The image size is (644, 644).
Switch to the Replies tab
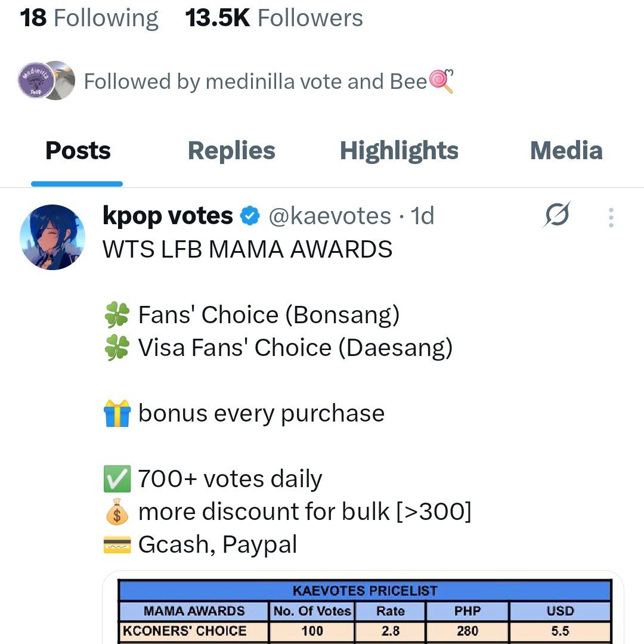tap(231, 151)
